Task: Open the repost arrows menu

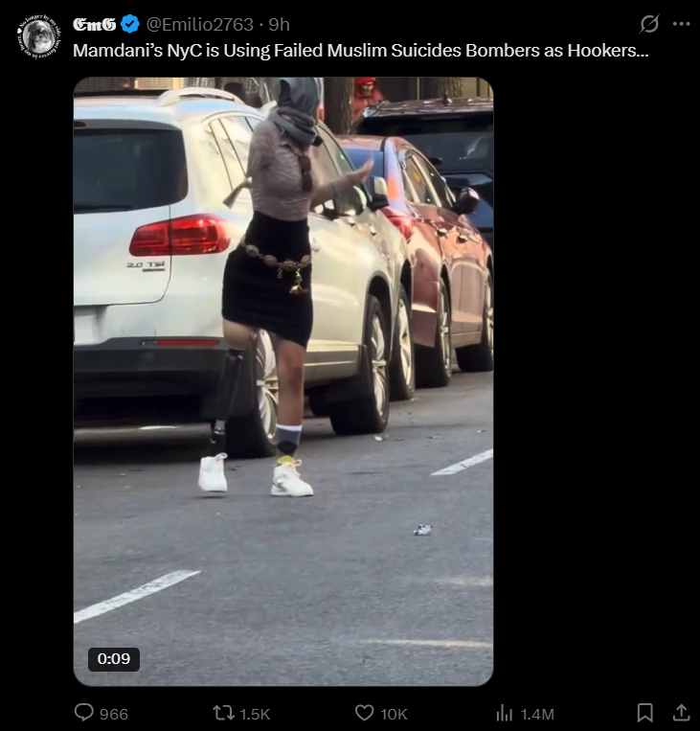Action: point(223,713)
